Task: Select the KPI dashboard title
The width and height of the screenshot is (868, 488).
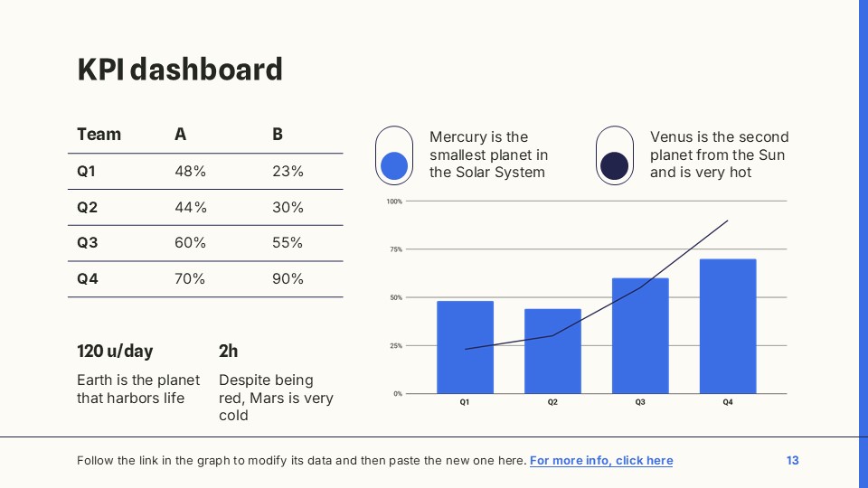Action: 180,70
